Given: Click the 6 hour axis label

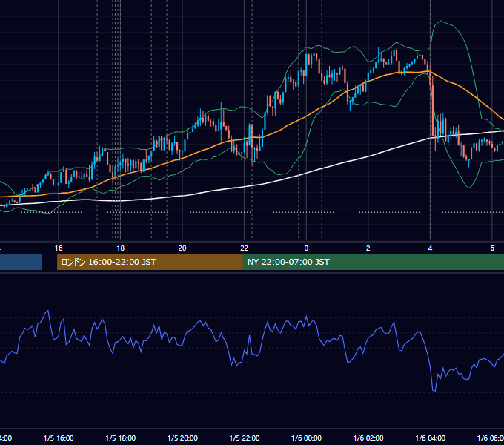Looking at the screenshot, I should 492,248.
